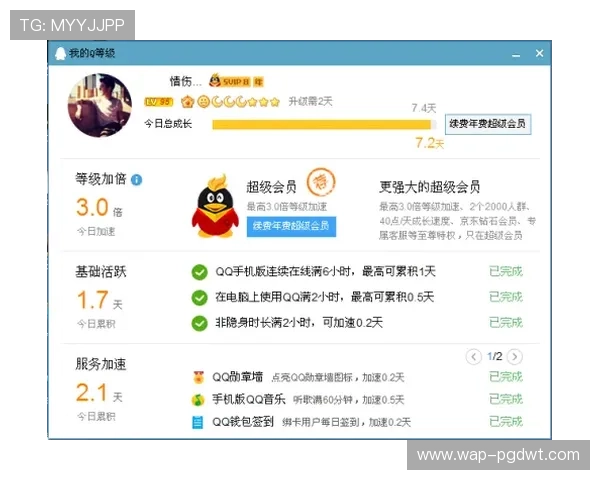Click the 今日总成长 label
Viewport: 600px width, 480px height.
click(x=168, y=124)
